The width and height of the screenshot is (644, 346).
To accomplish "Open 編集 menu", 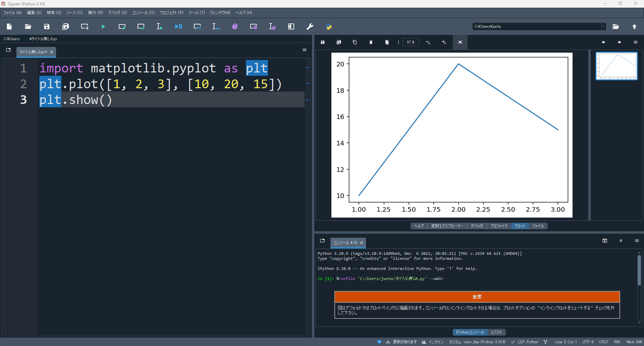I will [34, 13].
